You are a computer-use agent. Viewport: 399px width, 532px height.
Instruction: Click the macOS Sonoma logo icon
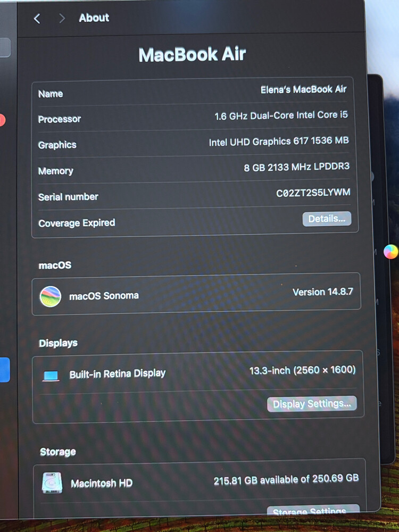pyautogui.click(x=50, y=296)
